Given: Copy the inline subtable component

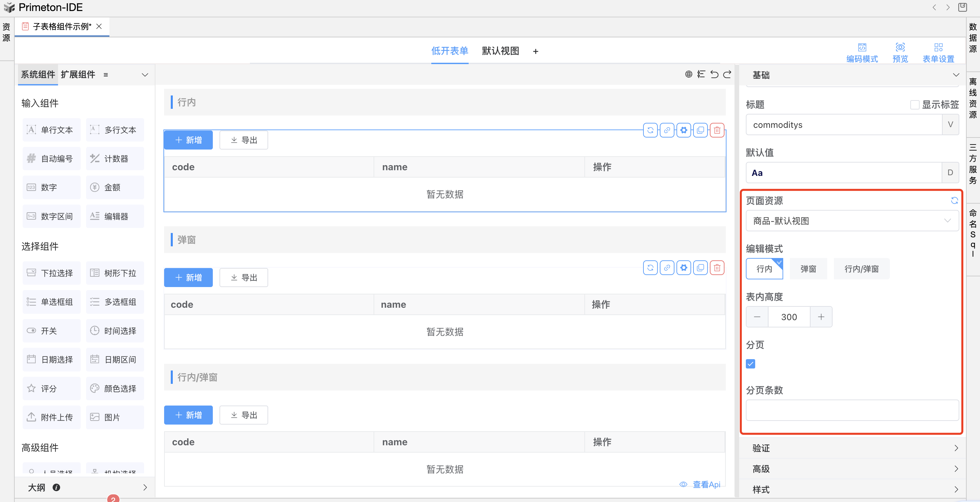Looking at the screenshot, I should point(700,130).
